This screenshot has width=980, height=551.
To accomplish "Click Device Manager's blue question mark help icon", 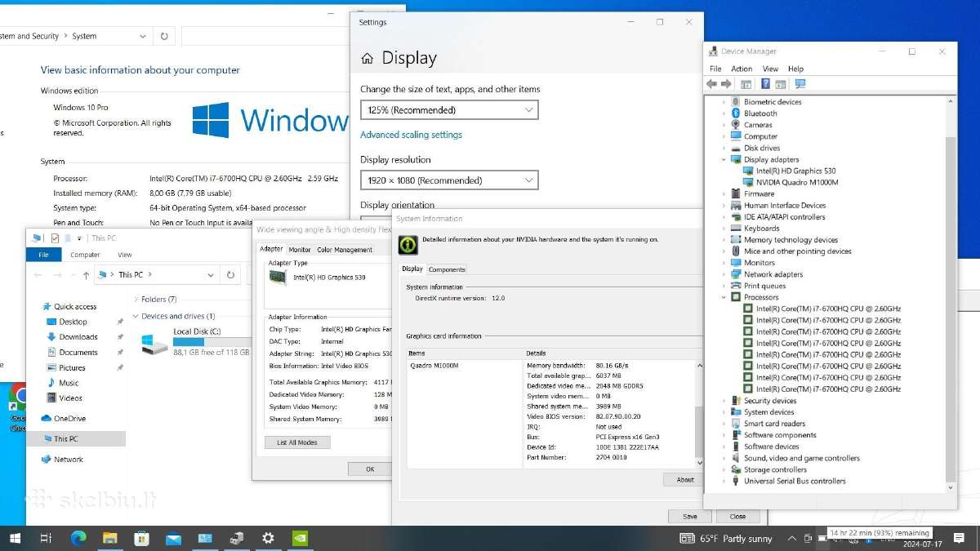I will tap(765, 84).
